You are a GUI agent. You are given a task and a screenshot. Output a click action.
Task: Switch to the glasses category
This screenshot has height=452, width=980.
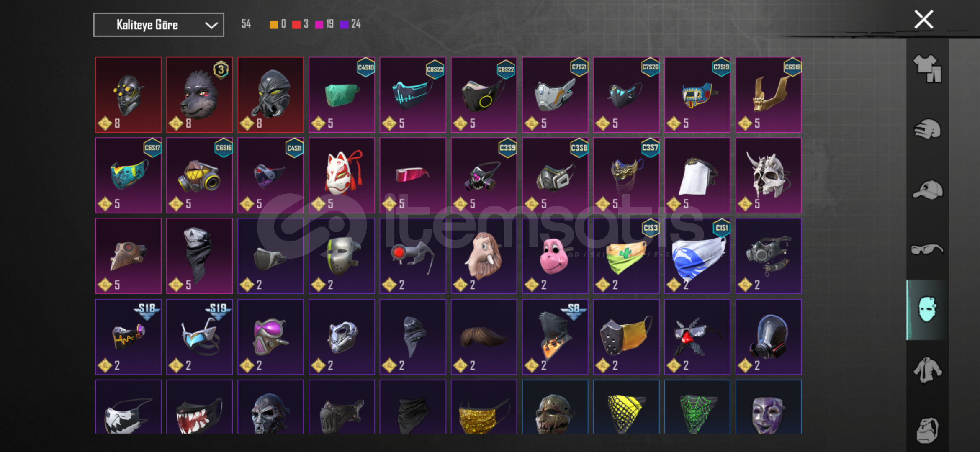pyautogui.click(x=927, y=249)
